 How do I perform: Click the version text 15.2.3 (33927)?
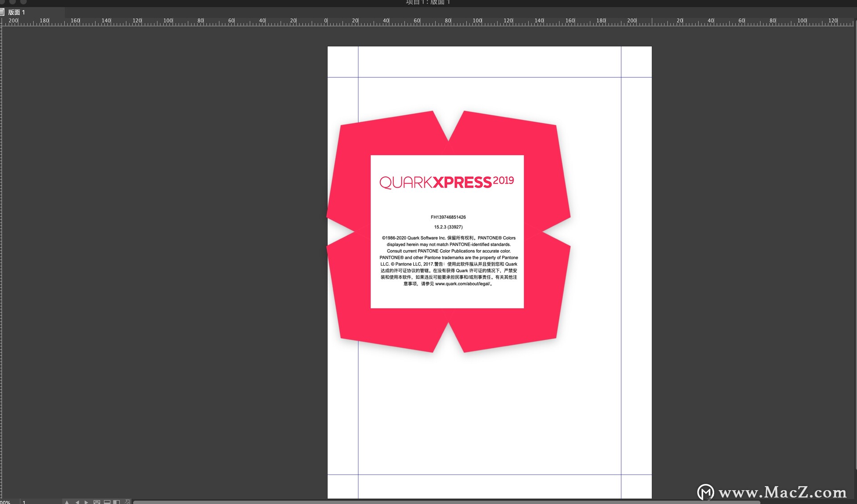pos(448,227)
